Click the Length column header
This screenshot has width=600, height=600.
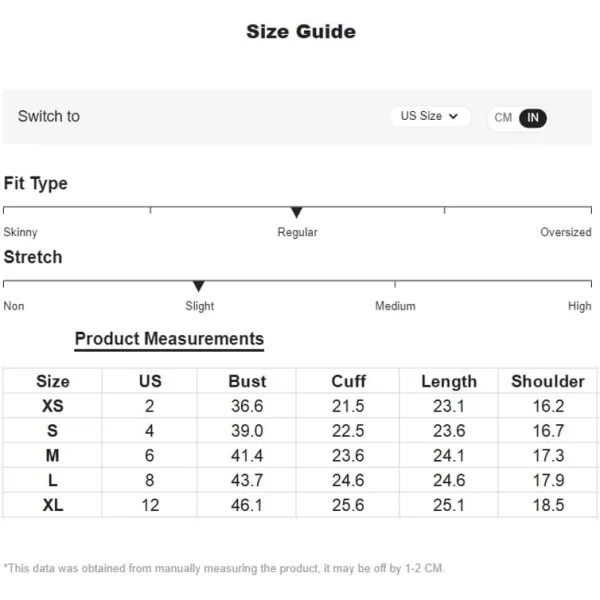coord(449,381)
